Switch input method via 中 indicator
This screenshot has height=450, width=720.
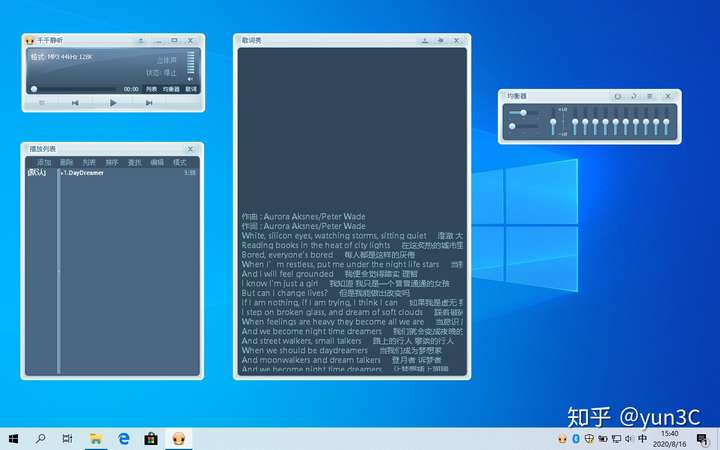click(642, 439)
